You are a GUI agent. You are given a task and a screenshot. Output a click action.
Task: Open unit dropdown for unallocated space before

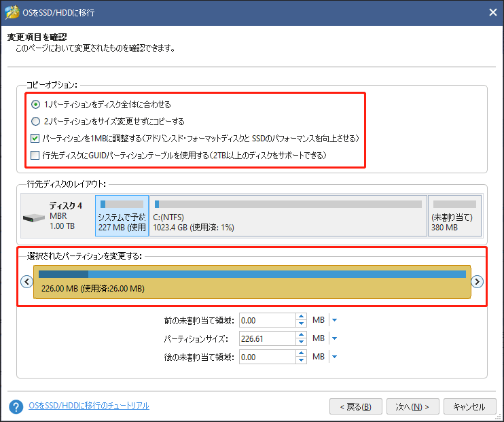point(334,320)
